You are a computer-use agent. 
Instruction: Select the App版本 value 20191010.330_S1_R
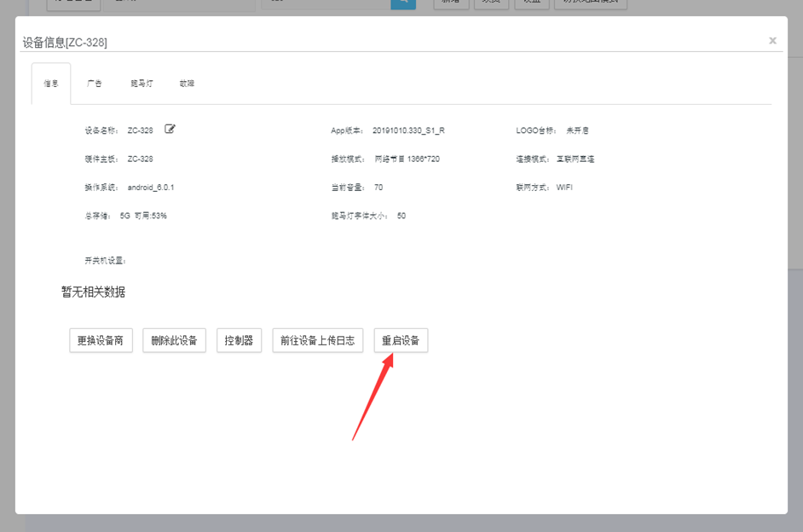(x=408, y=130)
